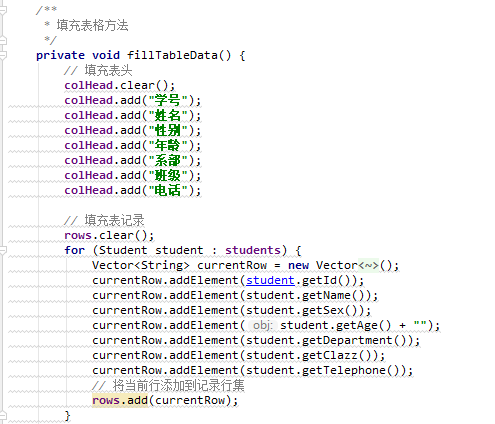Click the rows.clear() statement
This screenshot has width=495, height=424.
point(109,235)
